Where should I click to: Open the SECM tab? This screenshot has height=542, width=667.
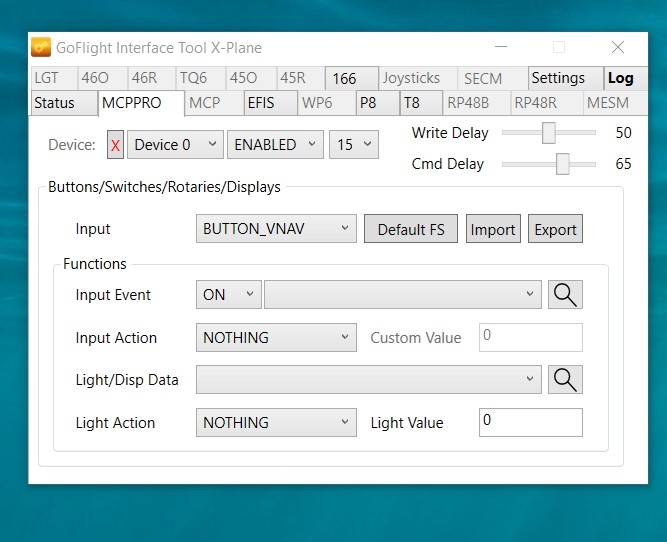492,78
